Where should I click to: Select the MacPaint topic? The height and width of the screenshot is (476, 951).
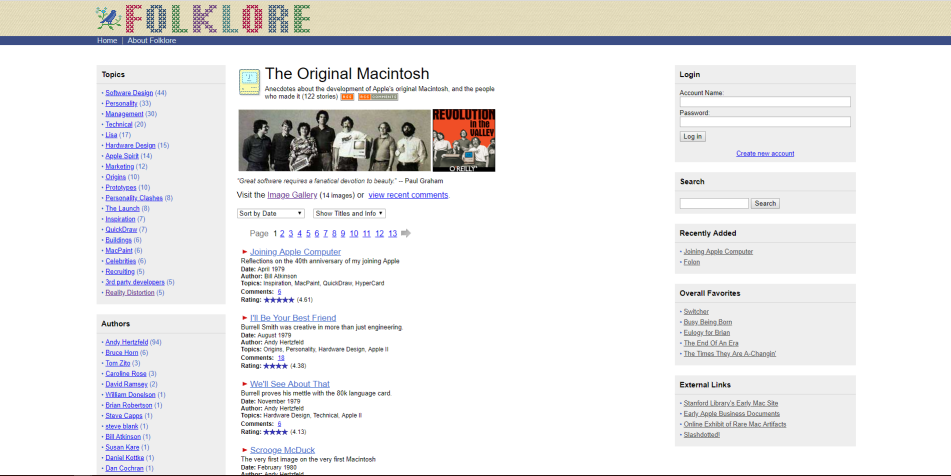click(119, 250)
